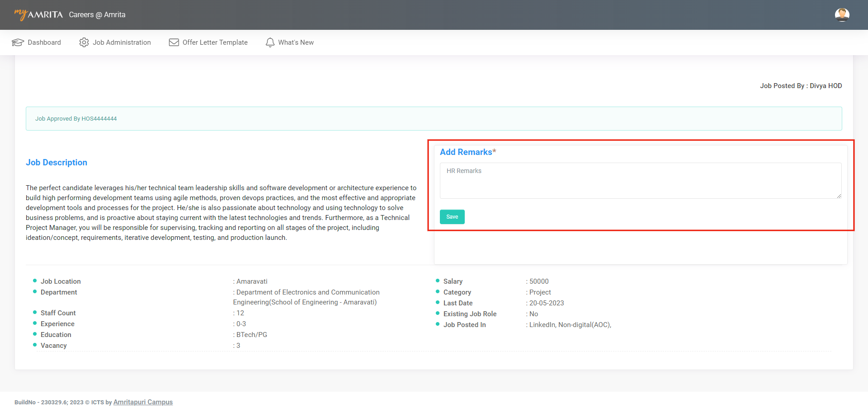Image resolution: width=868 pixels, height=412 pixels.
Task: Go to the Dashboard menu item
Action: coord(44,42)
